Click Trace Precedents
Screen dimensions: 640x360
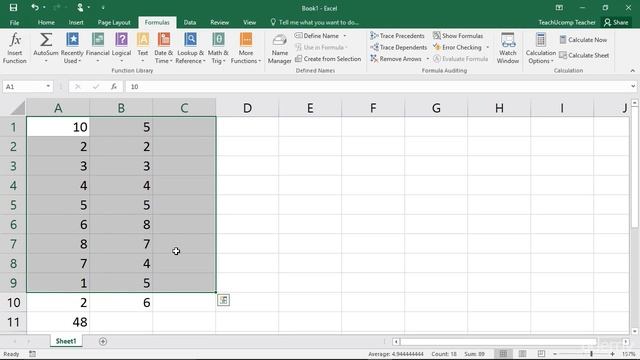point(397,36)
